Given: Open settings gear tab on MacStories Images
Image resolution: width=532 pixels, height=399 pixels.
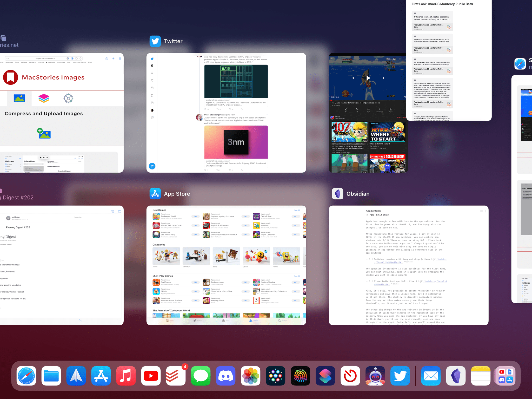Looking at the screenshot, I should (x=68, y=98).
